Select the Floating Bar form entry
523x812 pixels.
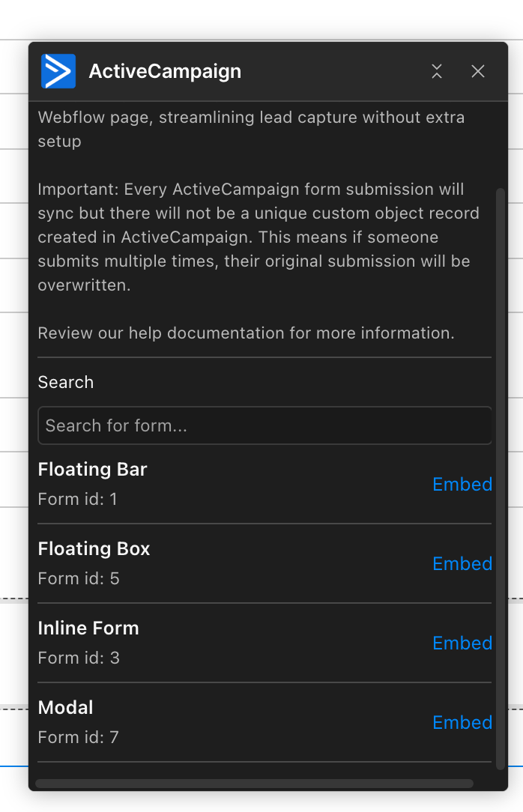coord(92,469)
